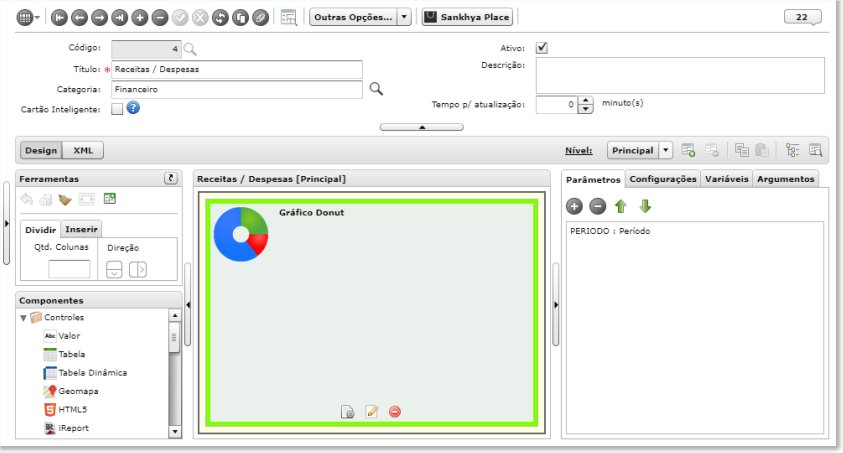Viewport: 843px width, 453px height.
Task: Remove record with top toolbar minus button
Action: (x=160, y=18)
